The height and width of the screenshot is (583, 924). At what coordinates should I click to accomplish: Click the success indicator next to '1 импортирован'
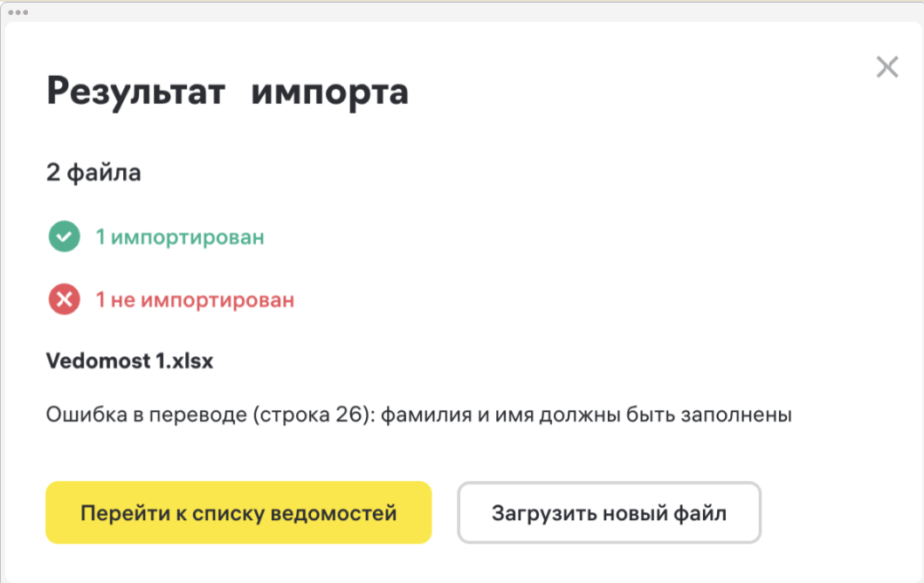click(63, 236)
